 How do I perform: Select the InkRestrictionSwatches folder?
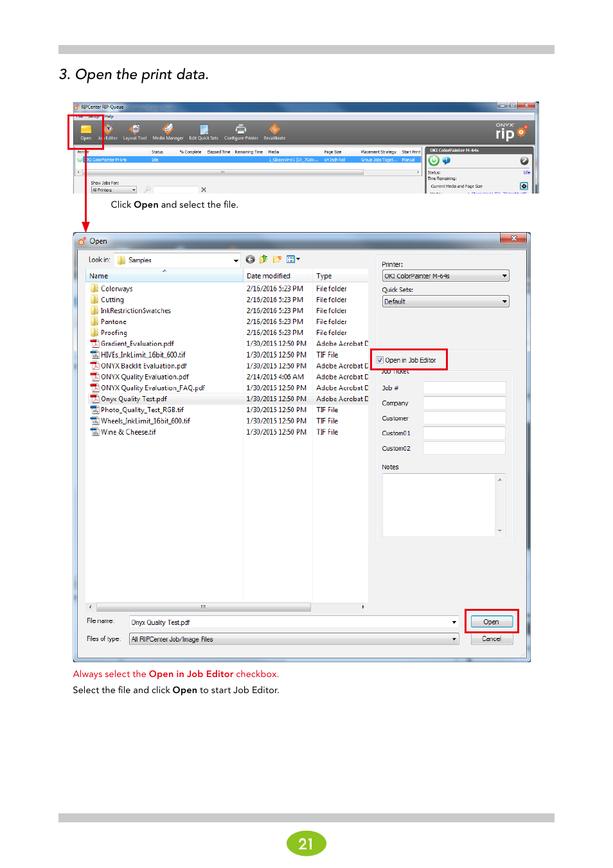pyautogui.click(x=130, y=311)
